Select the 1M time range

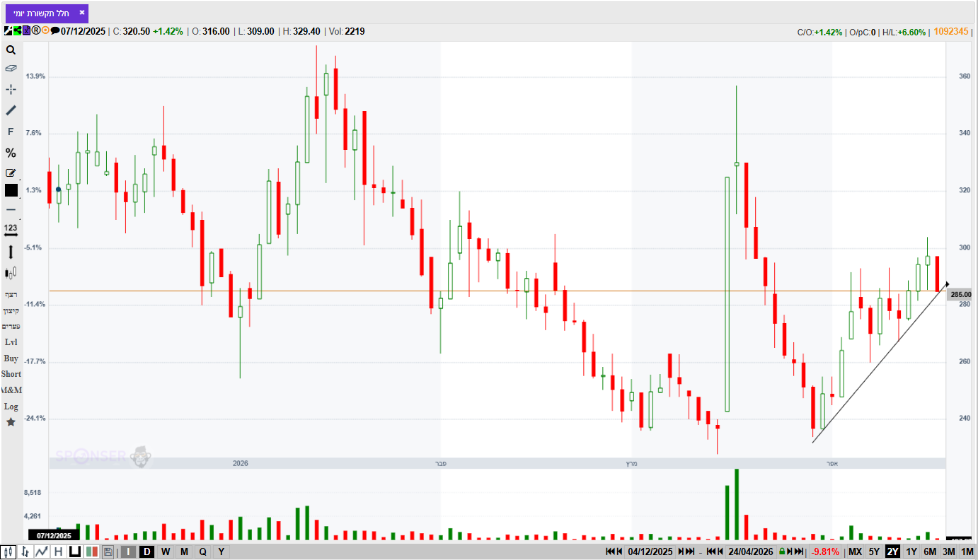(967, 552)
